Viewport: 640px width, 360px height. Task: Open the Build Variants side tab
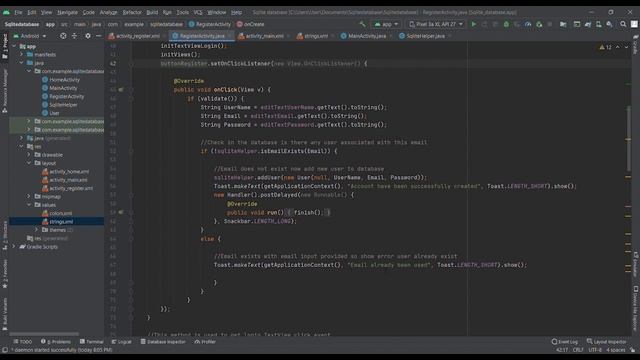[x=5, y=314]
